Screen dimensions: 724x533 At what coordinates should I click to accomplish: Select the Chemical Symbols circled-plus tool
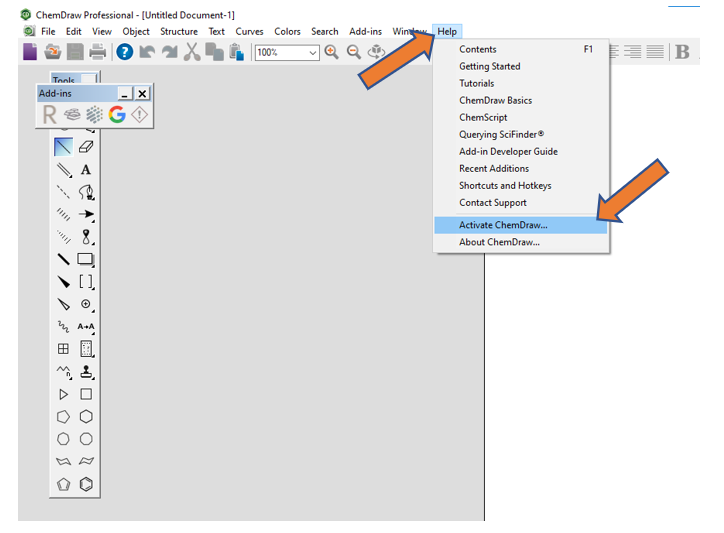(x=86, y=304)
